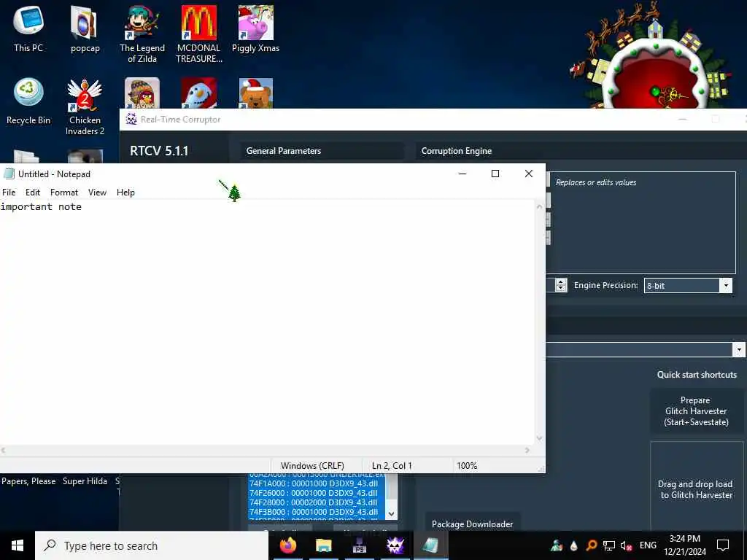The image size is (747, 560).
Task: Open the taskbar clock showing 3:24 PM
Action: tap(684, 545)
